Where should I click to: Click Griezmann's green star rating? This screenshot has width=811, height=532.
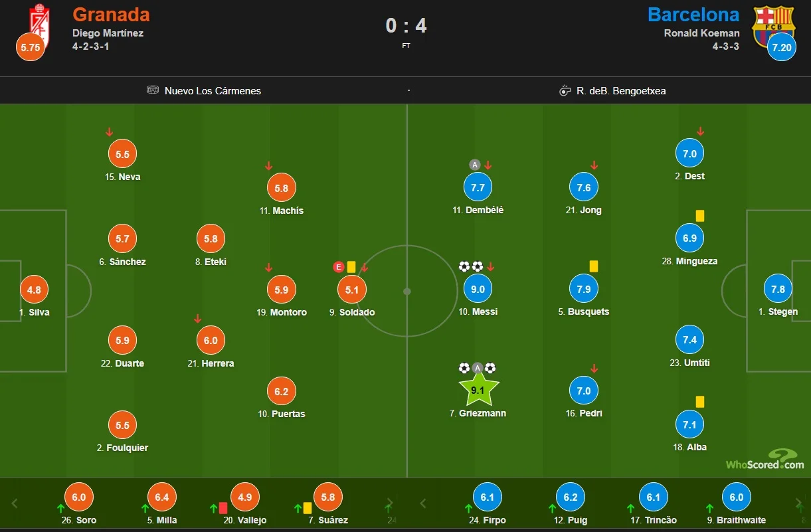click(x=478, y=391)
